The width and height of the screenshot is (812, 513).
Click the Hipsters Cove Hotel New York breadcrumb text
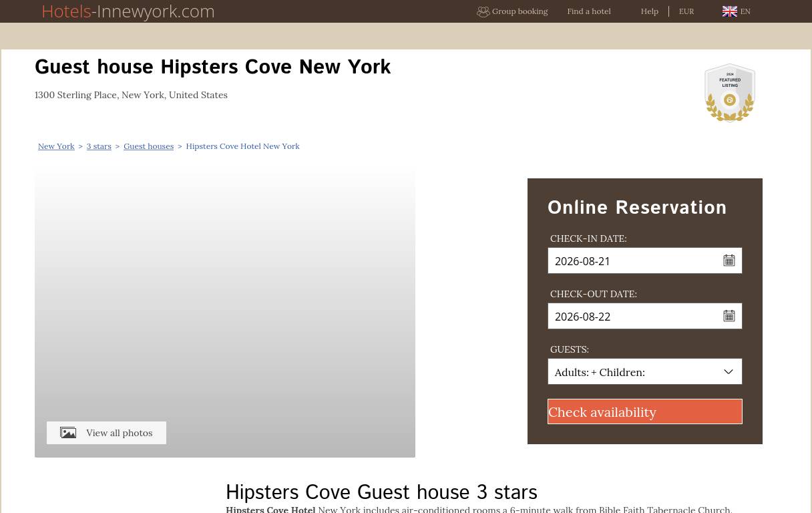coord(242,146)
